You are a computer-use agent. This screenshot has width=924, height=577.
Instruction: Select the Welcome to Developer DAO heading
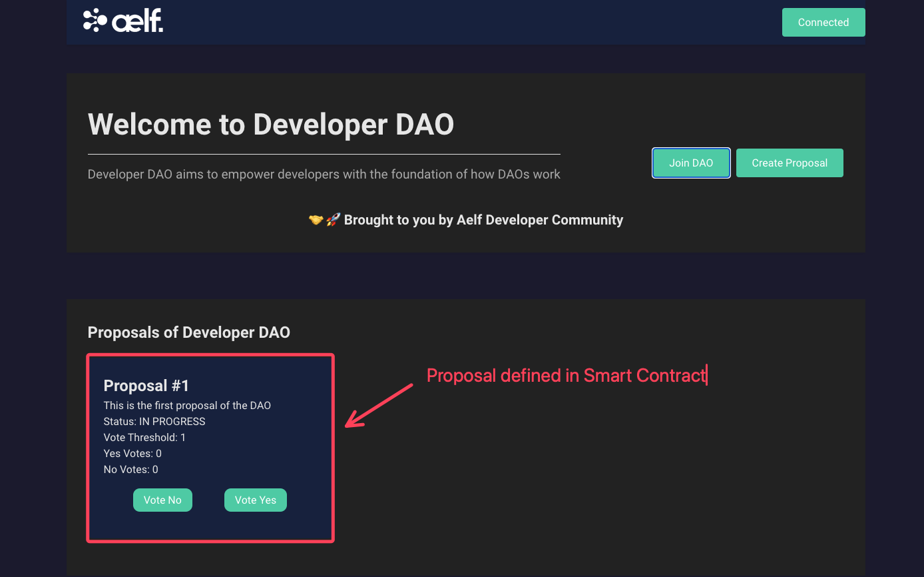coord(271,124)
